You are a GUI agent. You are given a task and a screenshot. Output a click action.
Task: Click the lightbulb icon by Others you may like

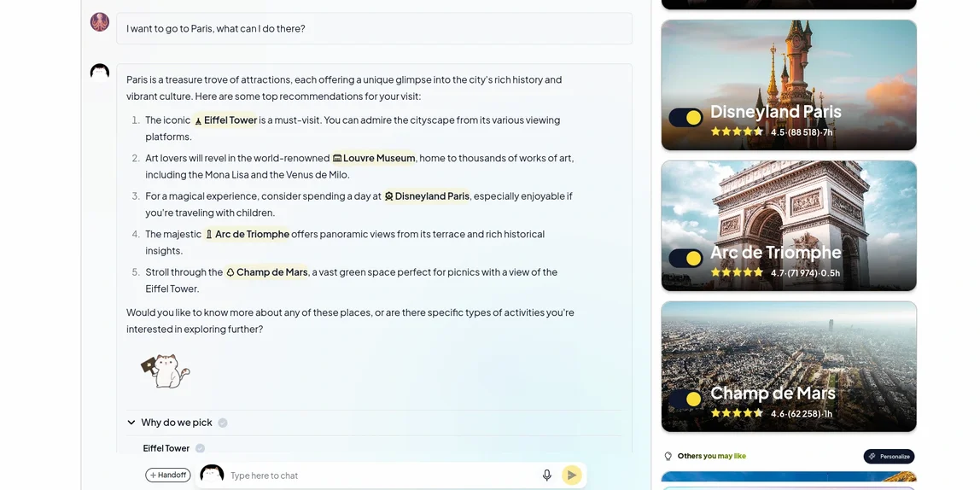coord(668,456)
